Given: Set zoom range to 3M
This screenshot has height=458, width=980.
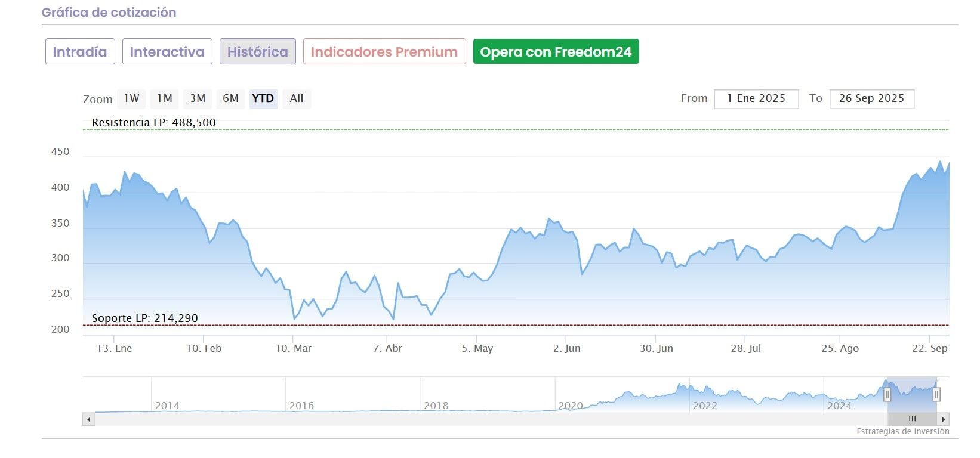Looking at the screenshot, I should 198,98.
